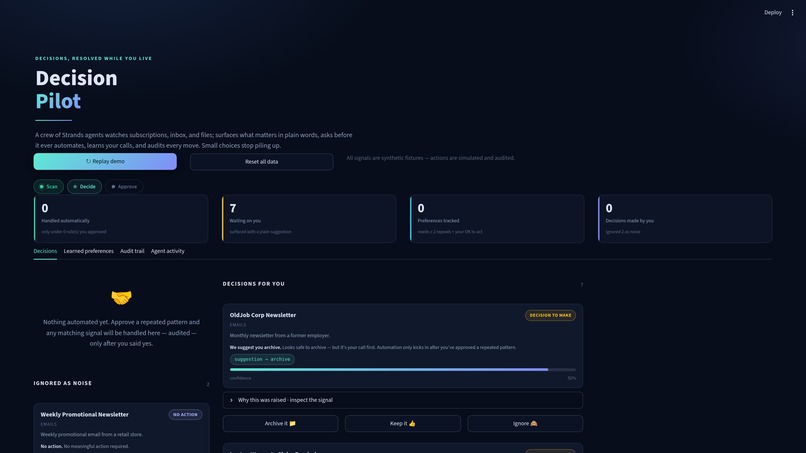Select the Scan stage pill
Image resolution: width=806 pixels, height=453 pixels.
(x=49, y=187)
